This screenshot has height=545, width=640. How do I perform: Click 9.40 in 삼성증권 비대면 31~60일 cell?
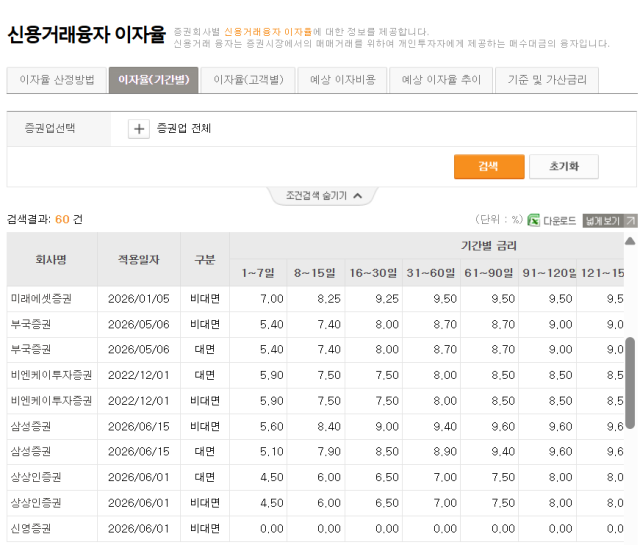pos(445,427)
